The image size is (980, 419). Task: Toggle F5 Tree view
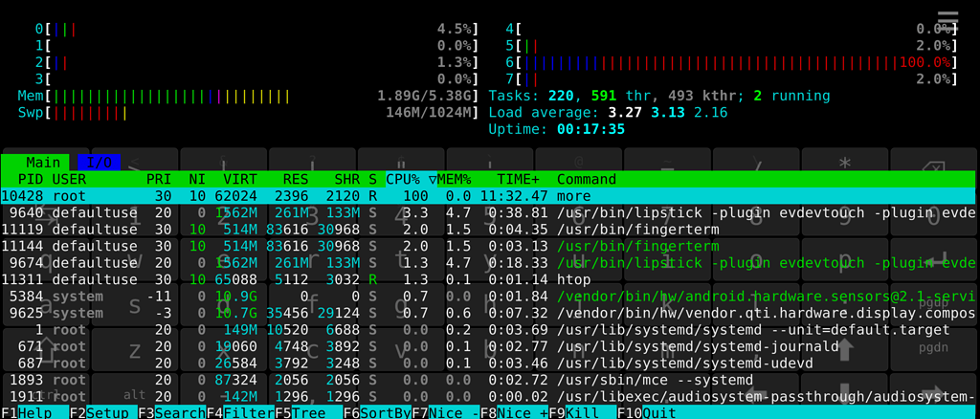tap(309, 412)
